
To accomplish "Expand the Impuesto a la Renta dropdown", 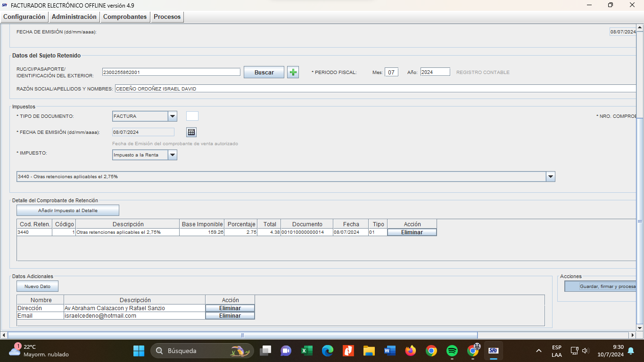I will click(173, 155).
